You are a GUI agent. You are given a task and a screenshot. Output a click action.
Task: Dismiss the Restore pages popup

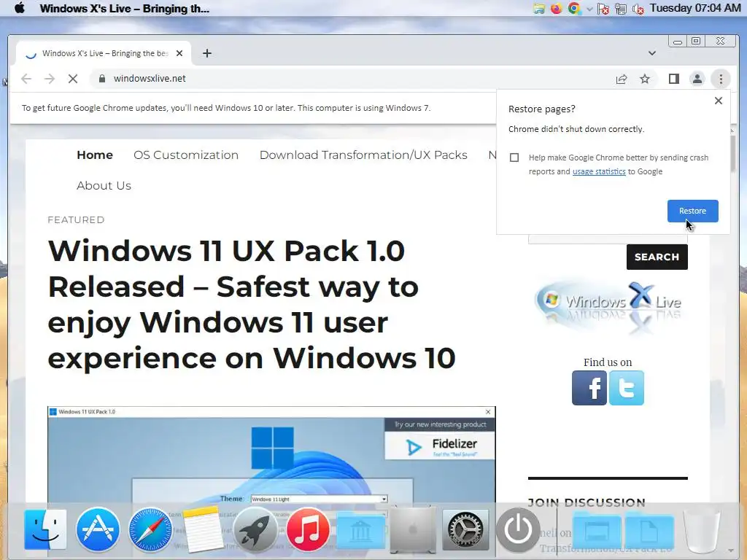[x=719, y=101]
